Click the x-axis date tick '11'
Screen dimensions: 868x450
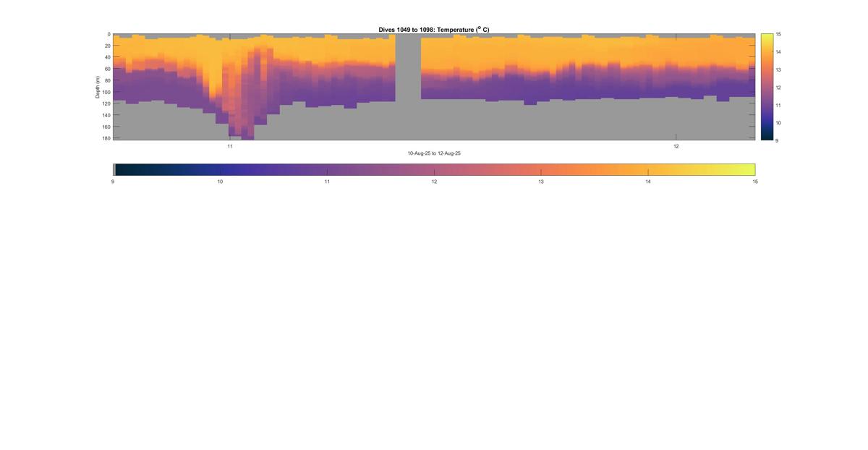point(230,146)
